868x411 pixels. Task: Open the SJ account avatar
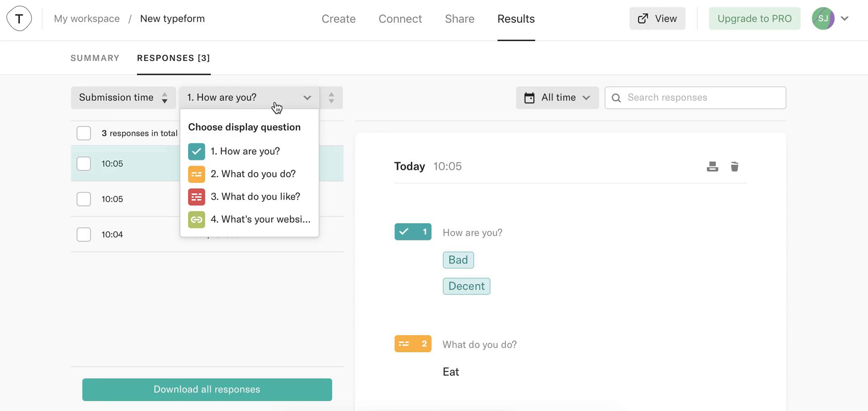tap(823, 19)
